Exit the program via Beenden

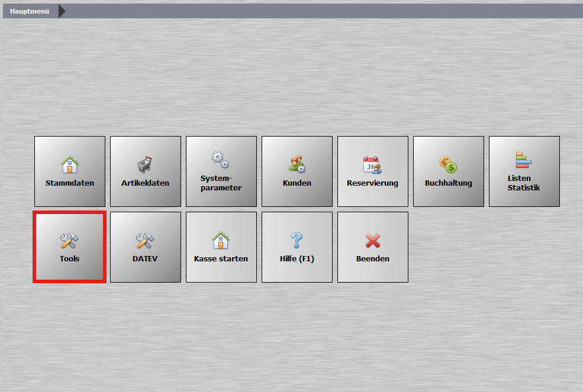point(372,247)
